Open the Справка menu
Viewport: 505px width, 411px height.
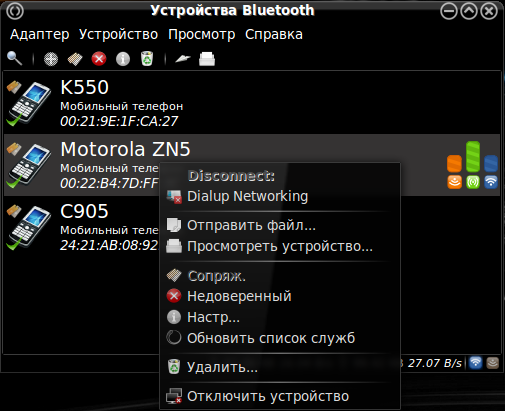click(274, 34)
